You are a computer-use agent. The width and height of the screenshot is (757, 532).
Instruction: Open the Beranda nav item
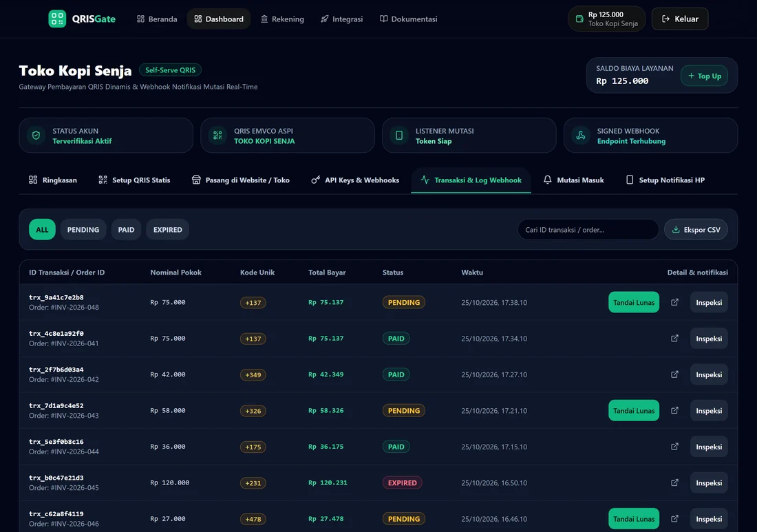pos(157,19)
